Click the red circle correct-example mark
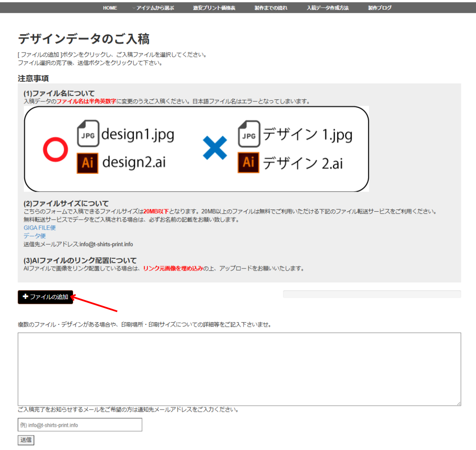476x450 pixels. pos(55,149)
